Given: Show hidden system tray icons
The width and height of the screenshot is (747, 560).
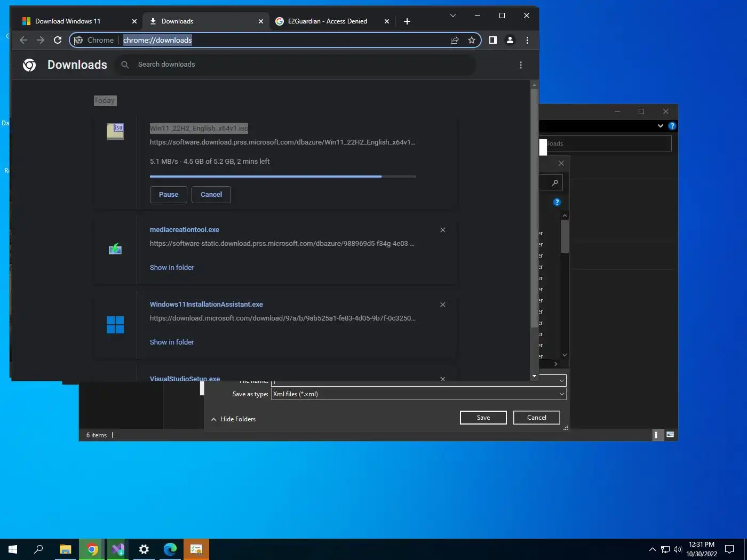Looking at the screenshot, I should coord(652,549).
